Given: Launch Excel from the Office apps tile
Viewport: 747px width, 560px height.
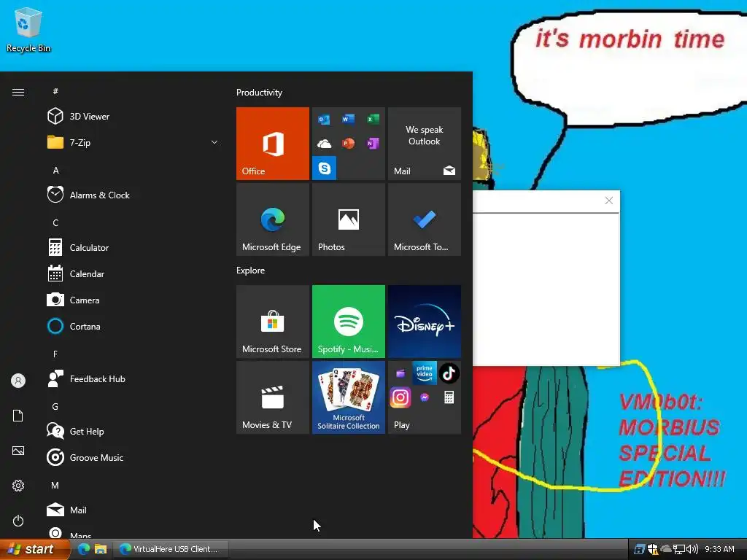Looking at the screenshot, I should 373,119.
